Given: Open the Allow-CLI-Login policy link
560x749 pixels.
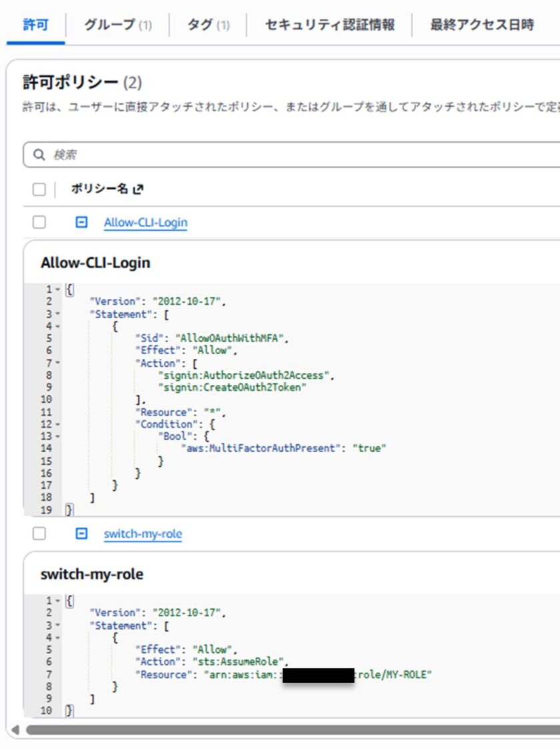Looking at the screenshot, I should coord(145,223).
